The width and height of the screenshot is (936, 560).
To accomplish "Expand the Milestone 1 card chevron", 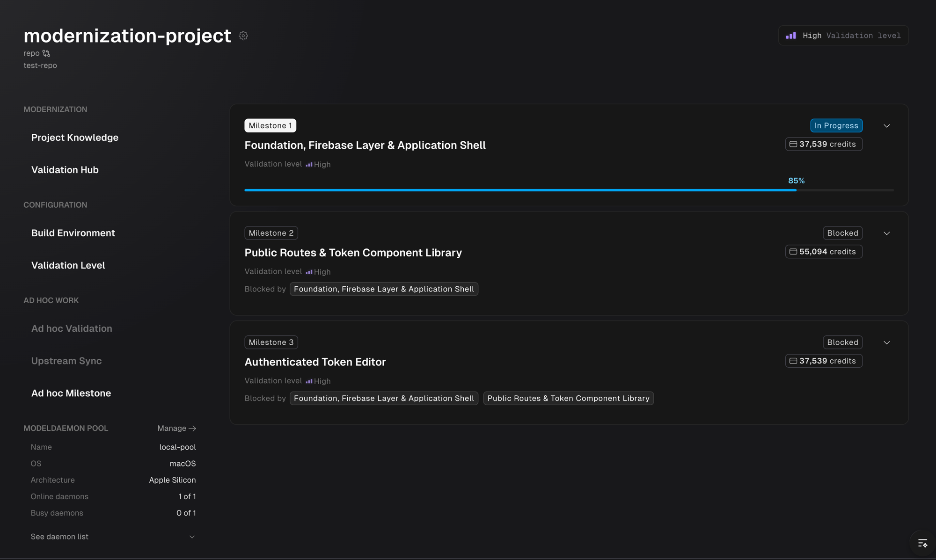I will pyautogui.click(x=886, y=126).
